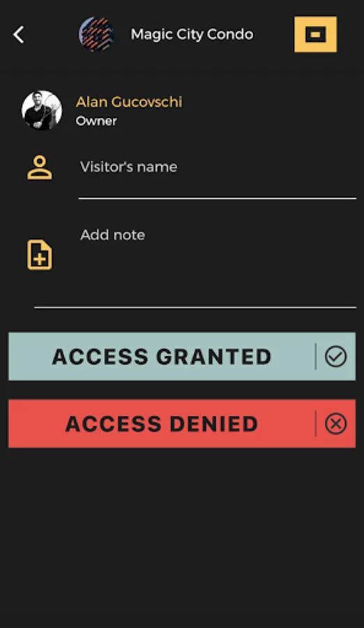The image size is (364, 628).
Task: Open Alan Gucovschi's profile photo
Action: point(42,110)
